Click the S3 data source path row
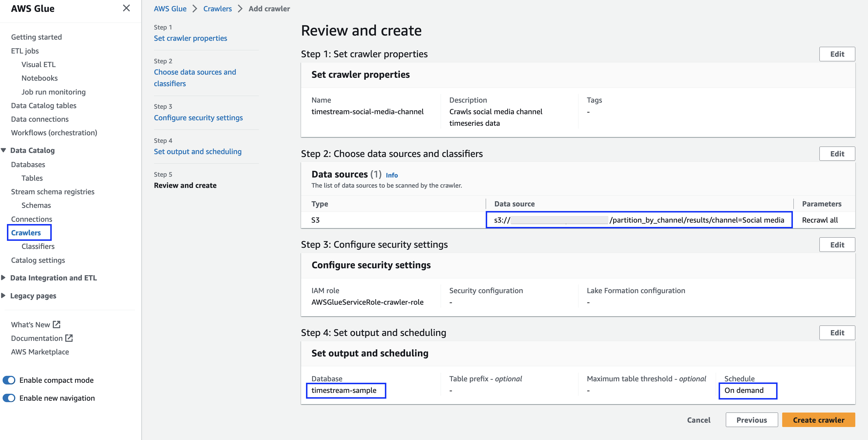Image resolution: width=868 pixels, height=440 pixels. coord(639,220)
